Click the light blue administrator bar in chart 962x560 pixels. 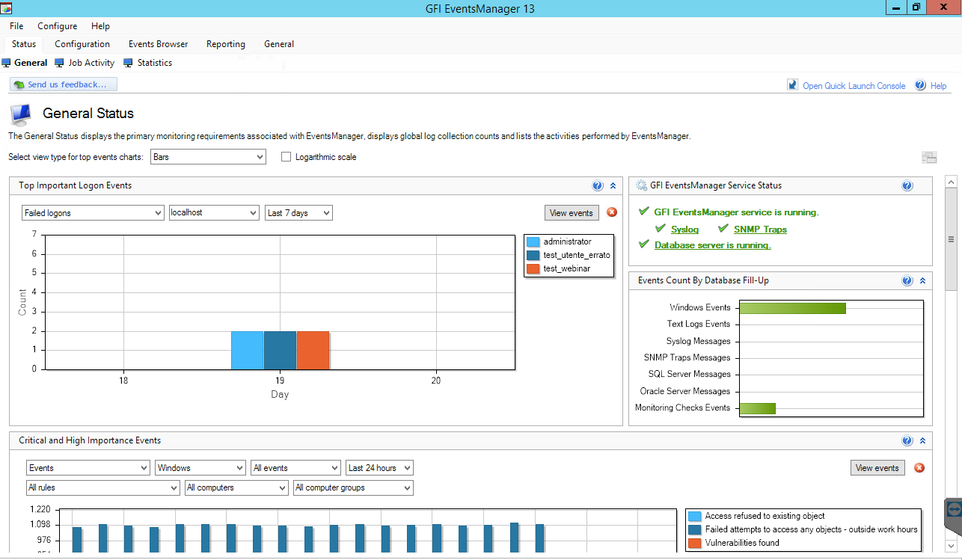pos(247,350)
